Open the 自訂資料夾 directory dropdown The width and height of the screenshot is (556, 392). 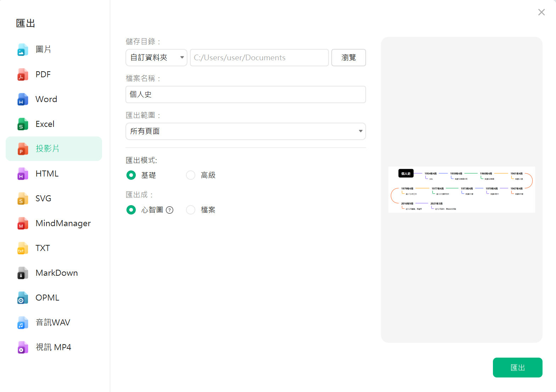156,57
